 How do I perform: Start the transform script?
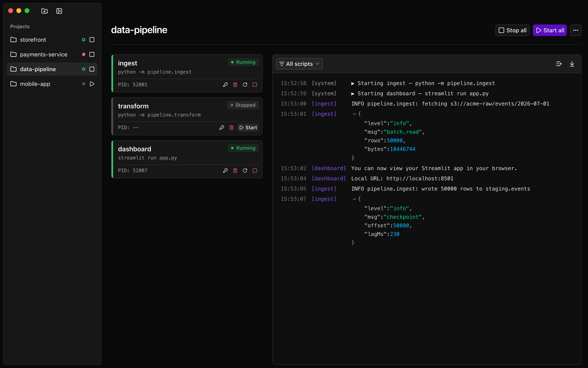[x=248, y=128]
